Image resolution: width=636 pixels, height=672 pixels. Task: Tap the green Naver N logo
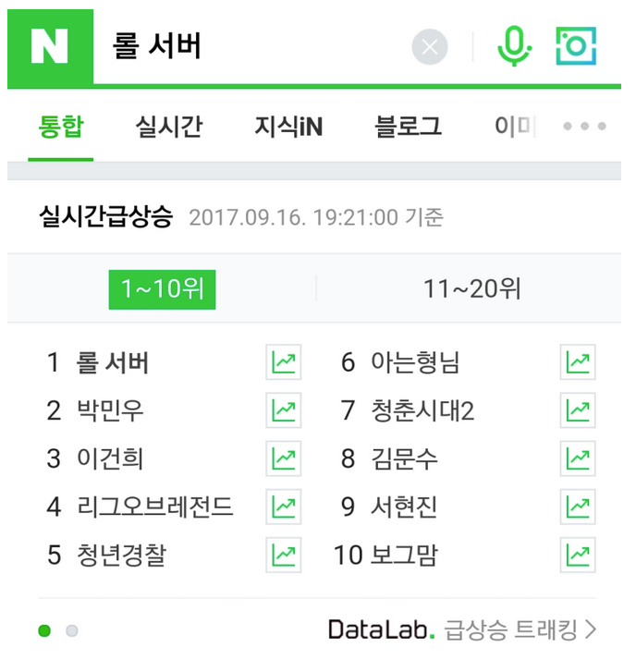50,46
